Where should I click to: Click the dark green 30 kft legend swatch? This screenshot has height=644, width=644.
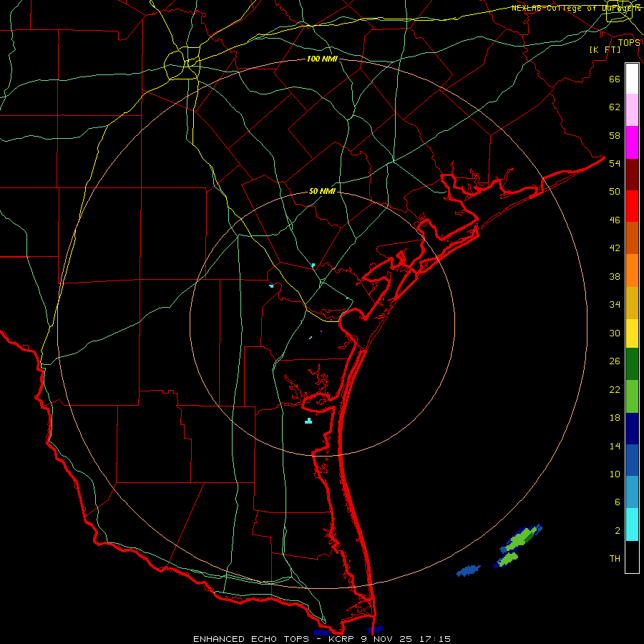(632, 364)
